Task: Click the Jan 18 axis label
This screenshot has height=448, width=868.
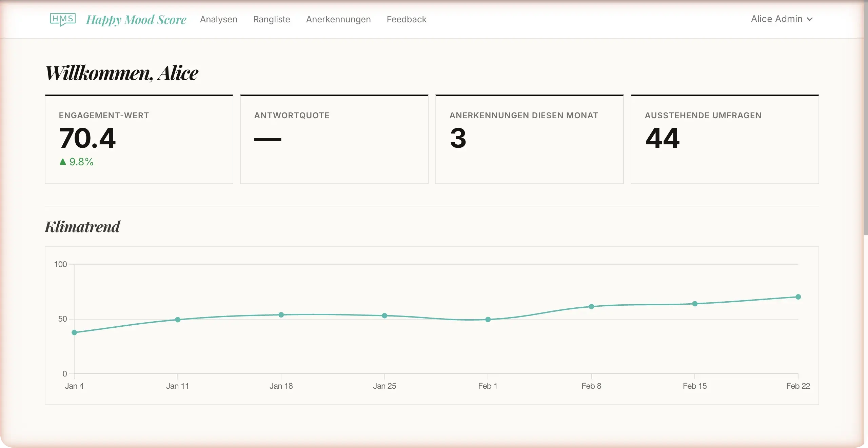Action: (281, 386)
